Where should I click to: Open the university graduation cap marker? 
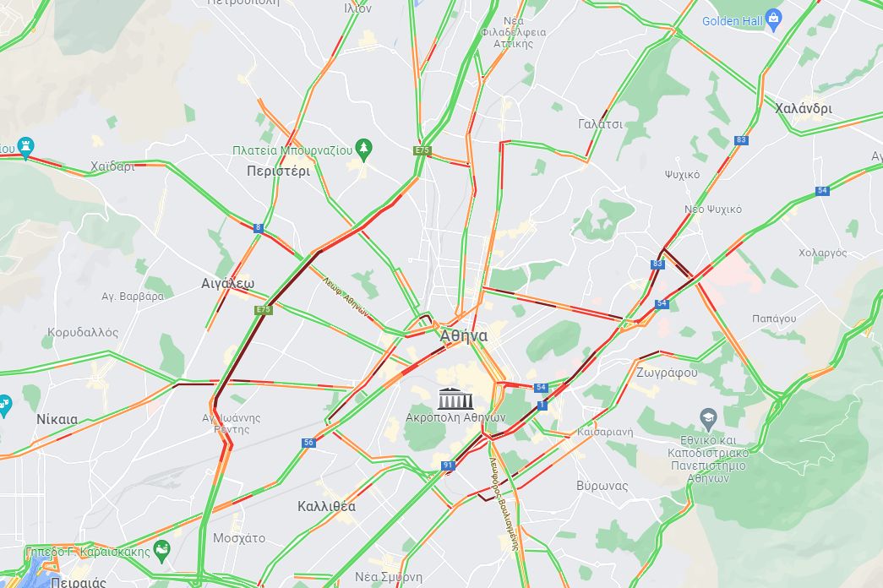pyautogui.click(x=708, y=419)
